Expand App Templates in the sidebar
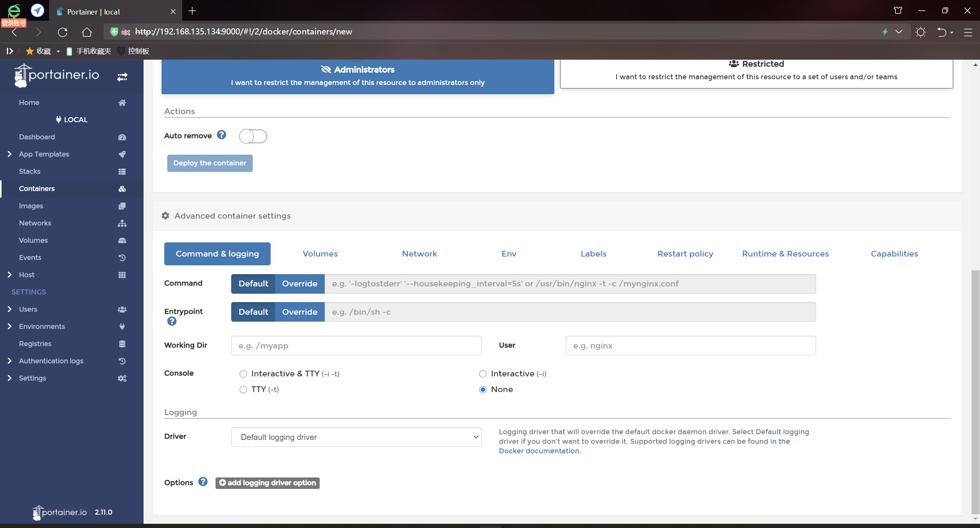 click(x=10, y=154)
